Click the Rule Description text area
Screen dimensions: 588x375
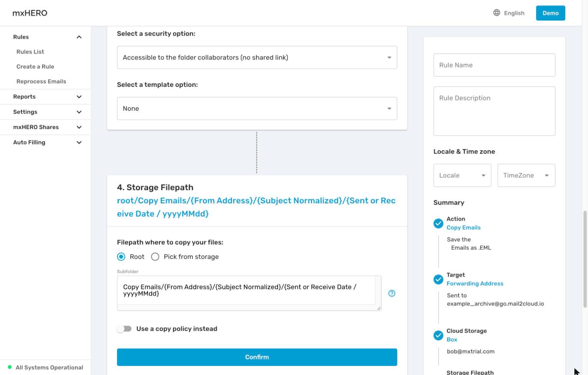[x=494, y=111]
